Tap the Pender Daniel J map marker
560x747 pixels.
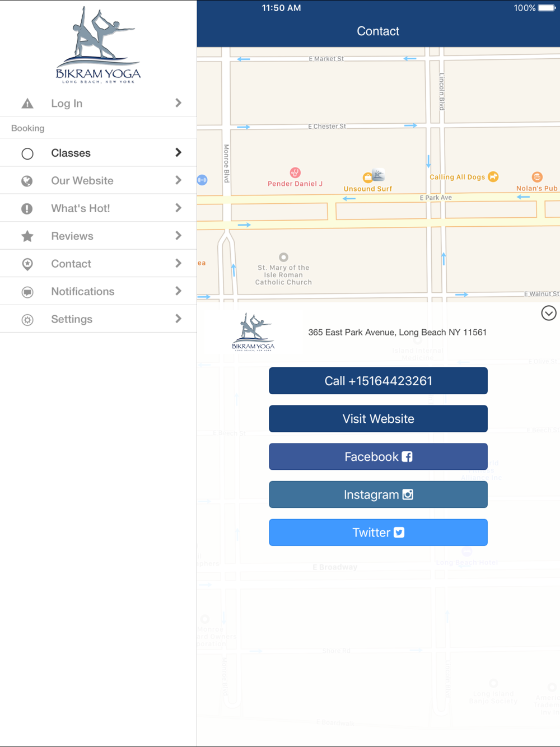pyautogui.click(x=295, y=172)
